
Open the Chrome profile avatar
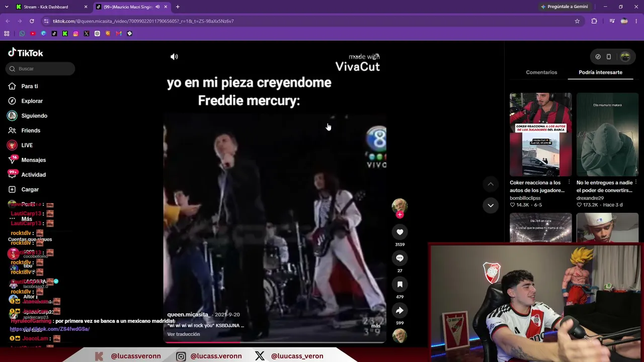(624, 21)
